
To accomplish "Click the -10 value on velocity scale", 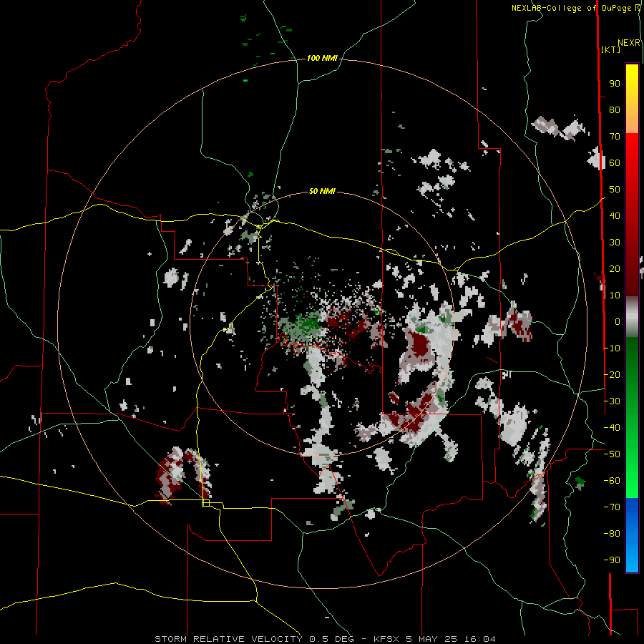I will [612, 348].
